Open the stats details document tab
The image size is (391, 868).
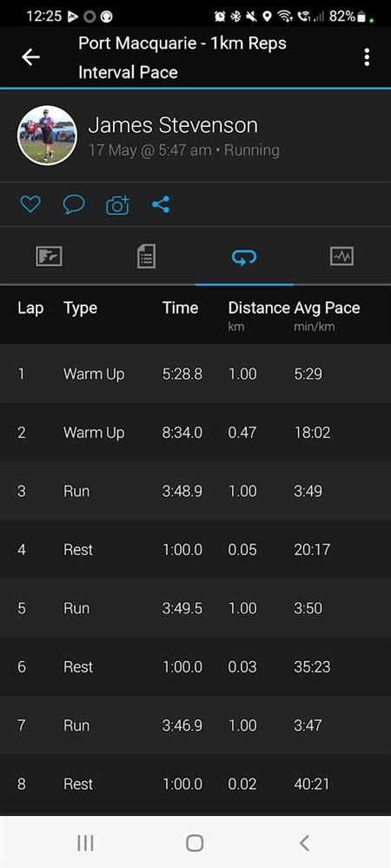click(146, 256)
